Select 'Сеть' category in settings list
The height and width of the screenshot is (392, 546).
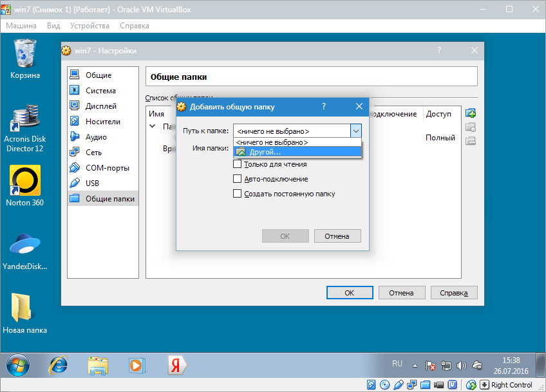(93, 153)
